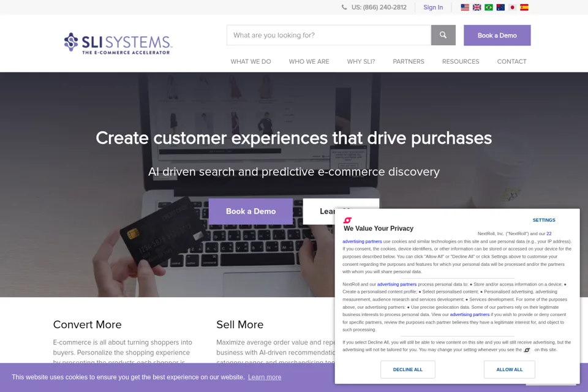The image size is (588, 392).
Task: Click the US: (866) 240-2812 phone number
Action: click(379, 7)
